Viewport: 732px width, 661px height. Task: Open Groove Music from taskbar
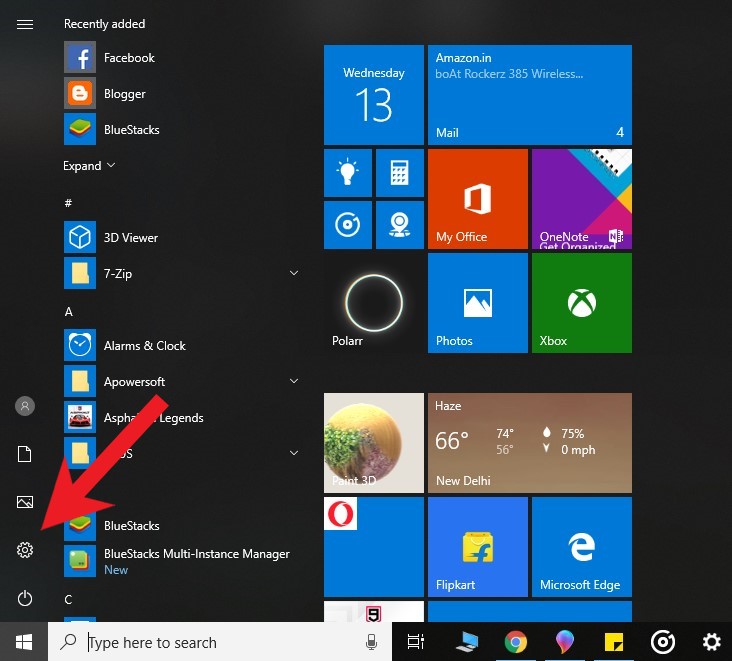click(663, 642)
